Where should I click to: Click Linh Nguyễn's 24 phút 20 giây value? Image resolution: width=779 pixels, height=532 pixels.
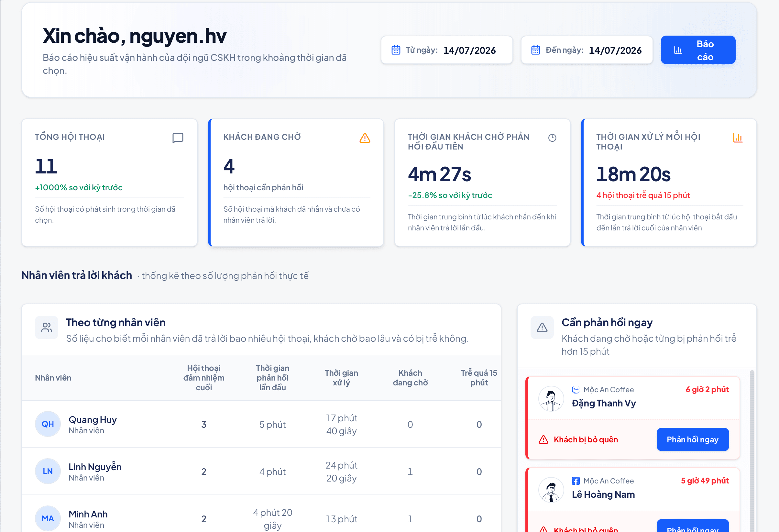pyautogui.click(x=341, y=472)
